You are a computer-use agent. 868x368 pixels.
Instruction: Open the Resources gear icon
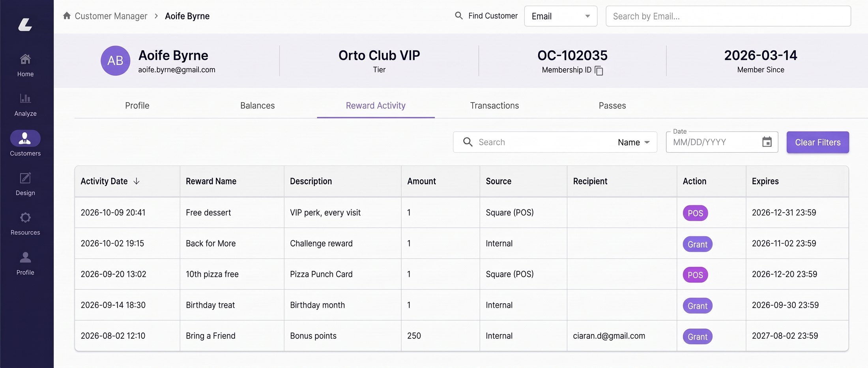[x=25, y=217]
